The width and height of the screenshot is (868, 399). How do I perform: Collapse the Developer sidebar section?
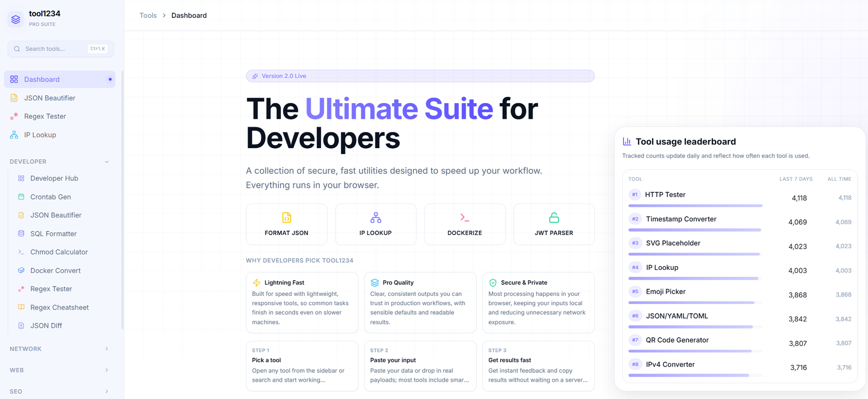pyautogui.click(x=106, y=162)
